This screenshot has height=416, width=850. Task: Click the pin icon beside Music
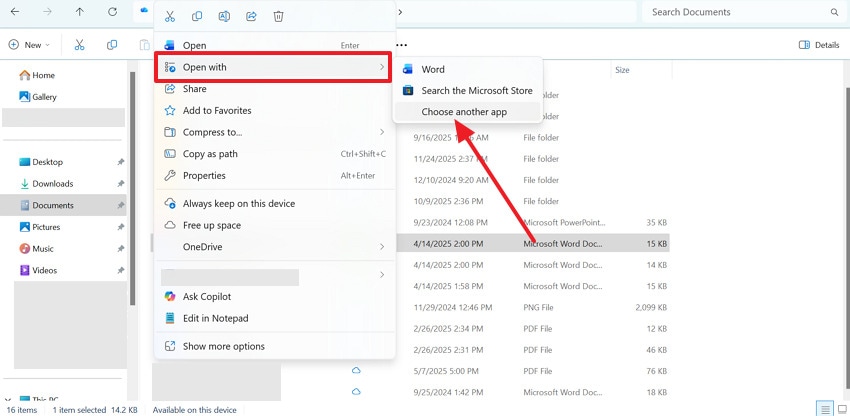coord(120,249)
